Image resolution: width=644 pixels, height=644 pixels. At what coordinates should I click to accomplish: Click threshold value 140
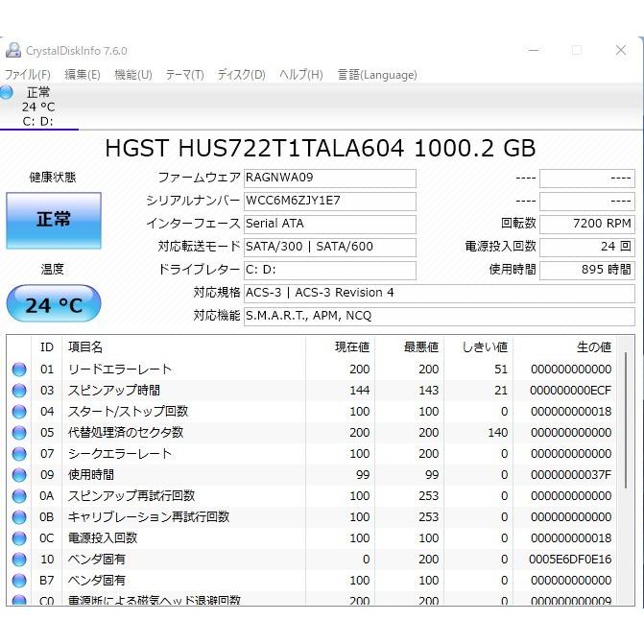click(498, 433)
